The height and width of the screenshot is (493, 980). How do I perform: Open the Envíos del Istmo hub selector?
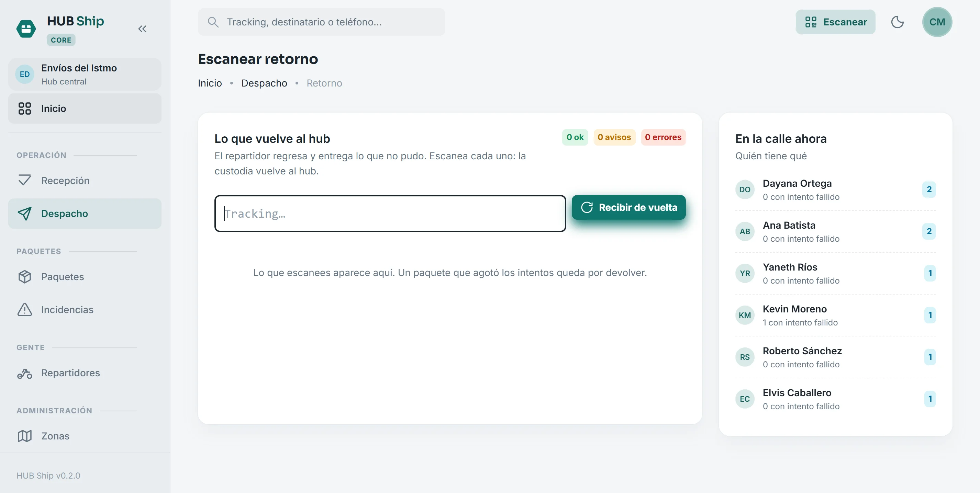pos(85,74)
